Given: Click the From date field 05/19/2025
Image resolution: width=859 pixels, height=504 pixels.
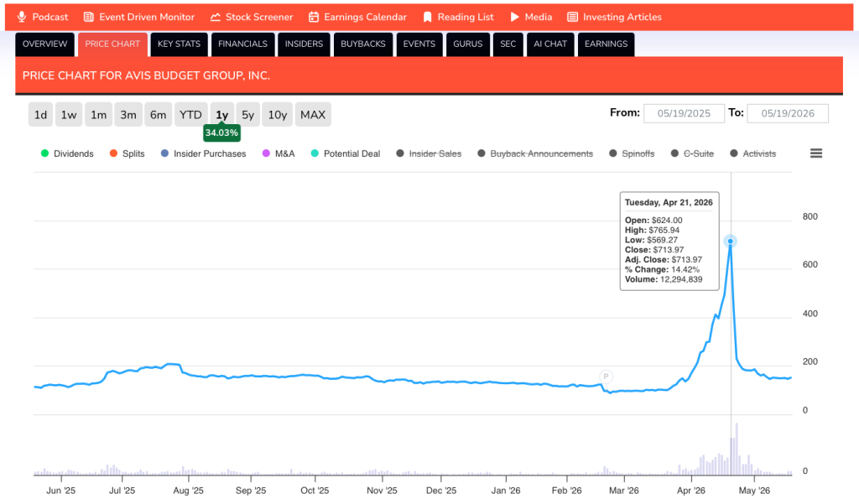Looking at the screenshot, I should [684, 113].
